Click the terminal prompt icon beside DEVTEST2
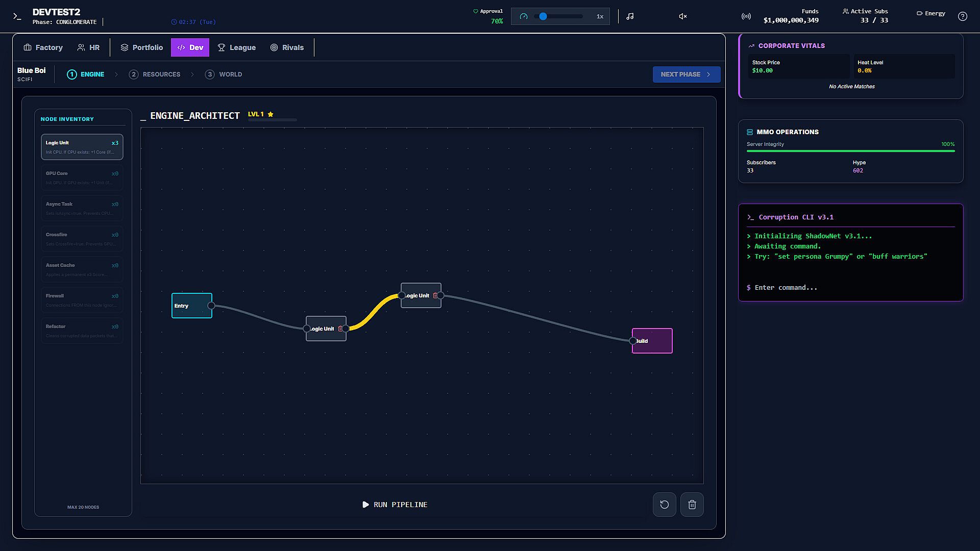This screenshot has width=980, height=551. [17, 16]
